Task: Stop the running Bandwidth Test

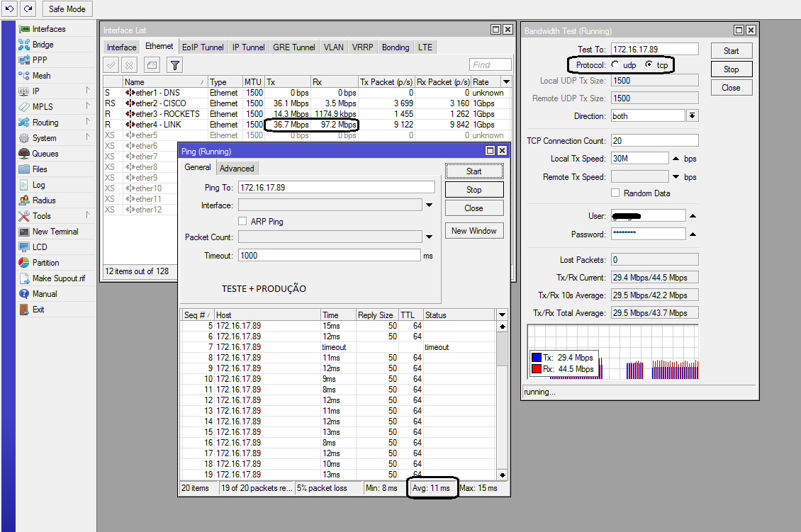Action: pos(731,69)
